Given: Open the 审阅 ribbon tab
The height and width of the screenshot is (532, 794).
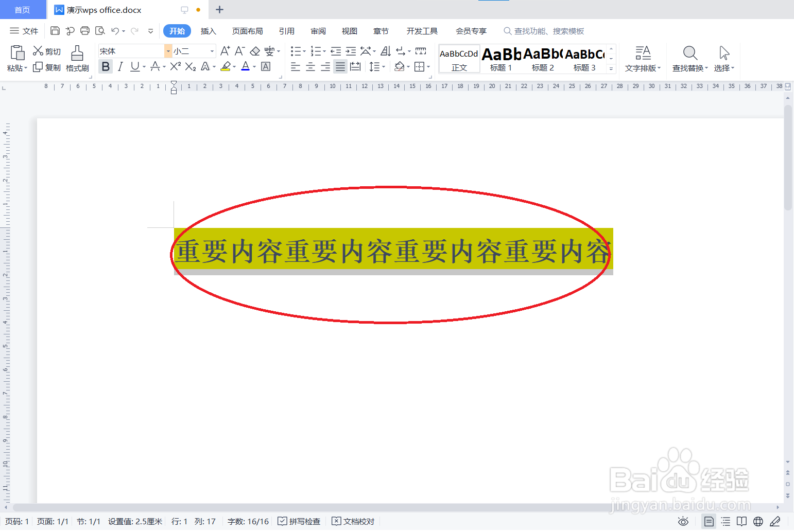Looking at the screenshot, I should click(318, 31).
